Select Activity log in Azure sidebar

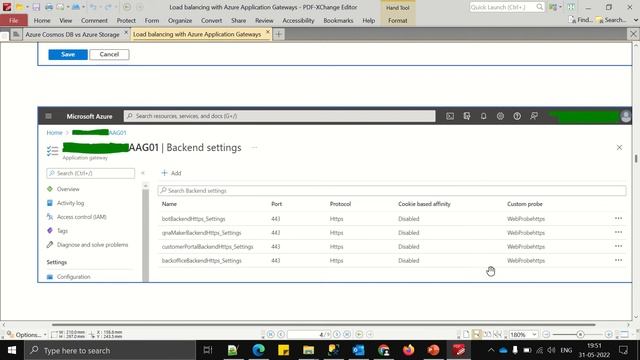click(70, 203)
